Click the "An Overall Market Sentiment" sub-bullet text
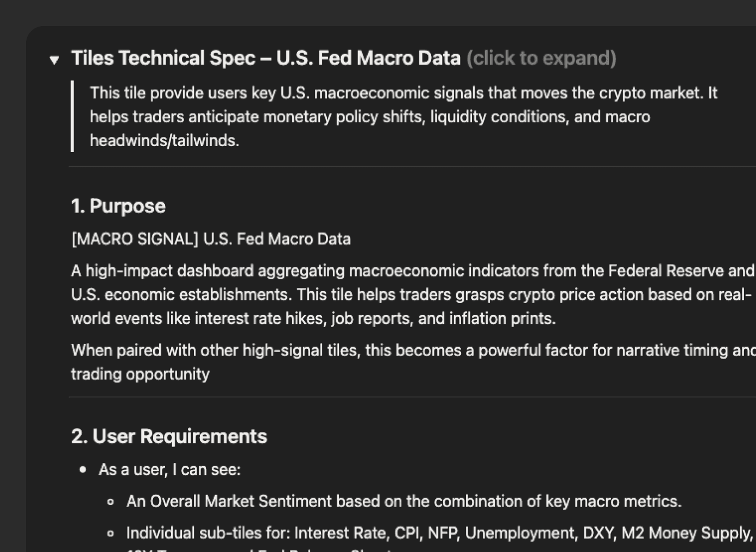The image size is (756, 552). click(x=404, y=501)
